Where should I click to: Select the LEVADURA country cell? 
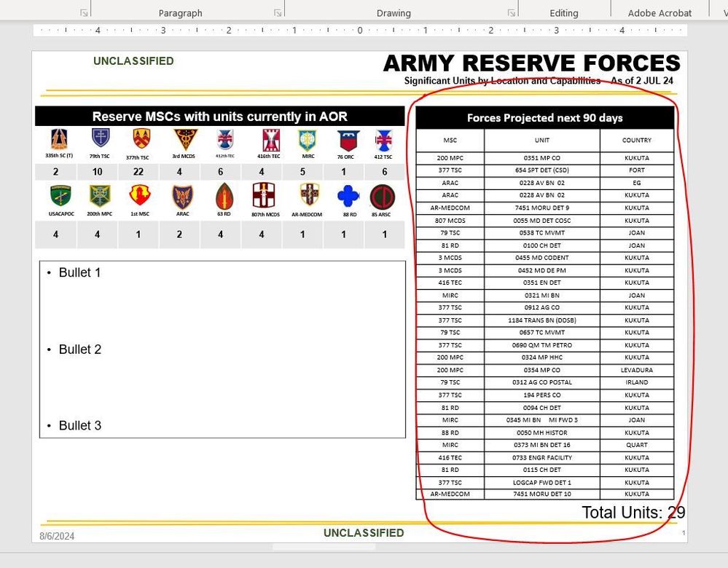(636, 371)
